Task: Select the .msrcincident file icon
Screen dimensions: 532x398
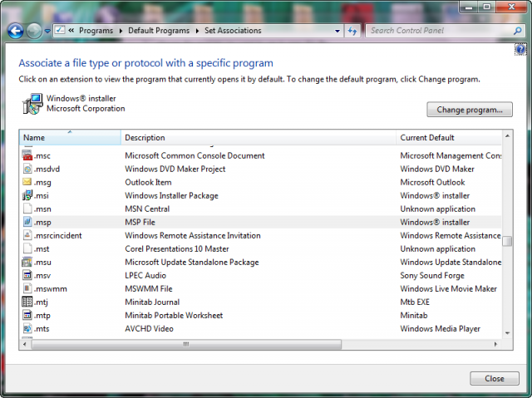Action: pyautogui.click(x=27, y=235)
